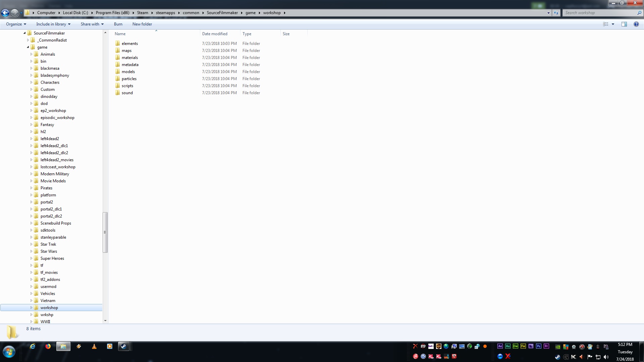Click the refresh button beside address bar
This screenshot has height=362, width=644.
coord(556,13)
